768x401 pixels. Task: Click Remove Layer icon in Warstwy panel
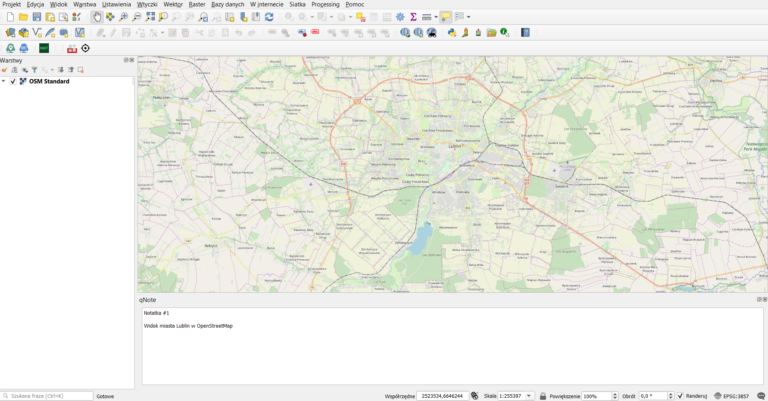click(80, 70)
